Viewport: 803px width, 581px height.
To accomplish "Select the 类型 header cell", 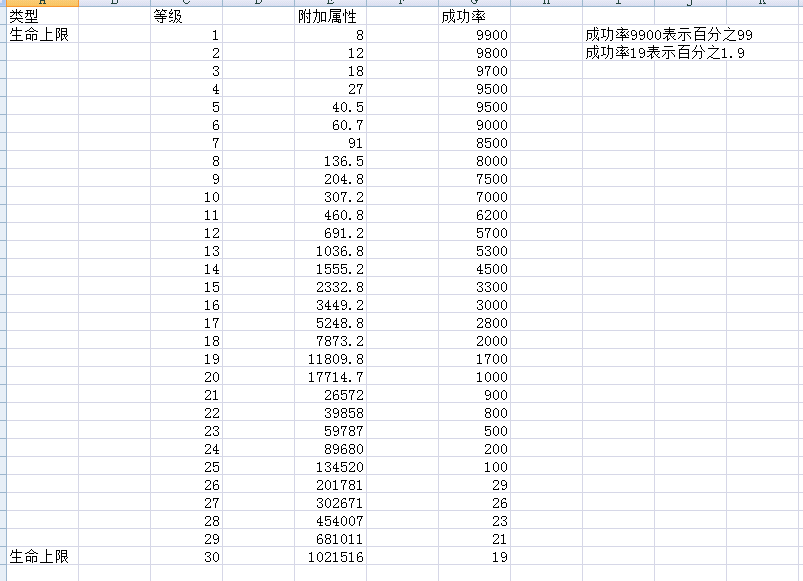I will coord(24,17).
